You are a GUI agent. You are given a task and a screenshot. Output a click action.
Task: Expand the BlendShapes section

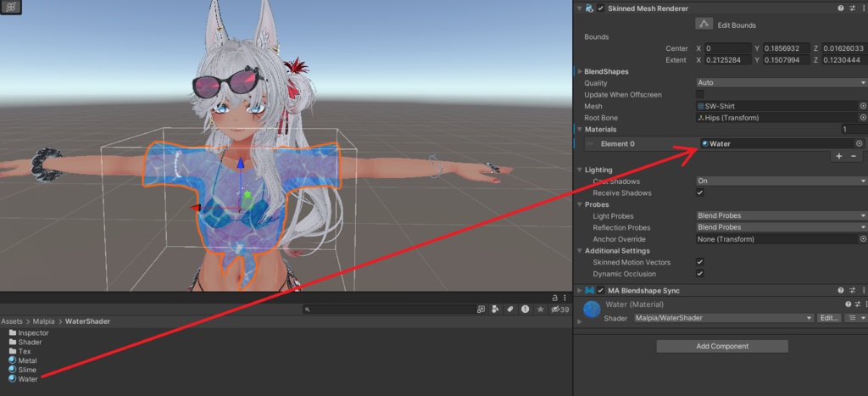(580, 71)
